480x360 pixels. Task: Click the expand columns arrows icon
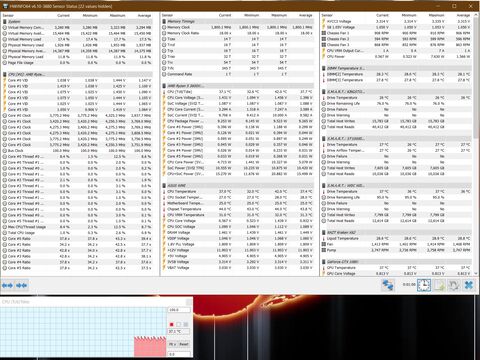(x=7, y=285)
